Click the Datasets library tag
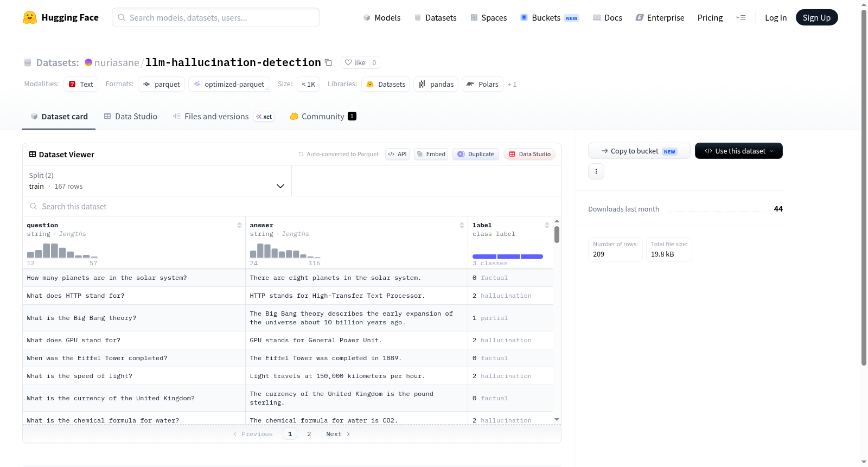Viewport: 868px width, 467px height. point(386,84)
